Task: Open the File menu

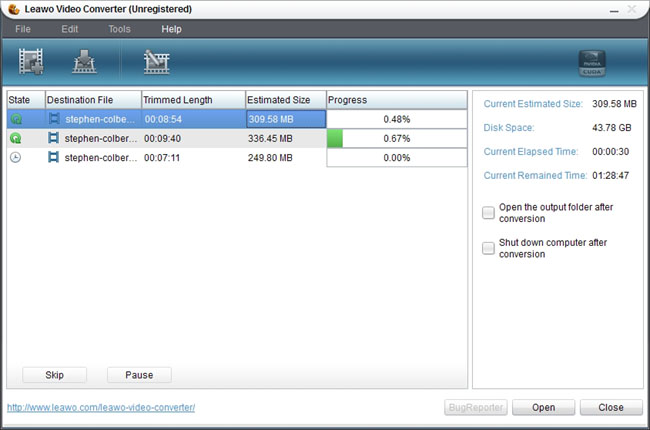Action: tap(23, 29)
